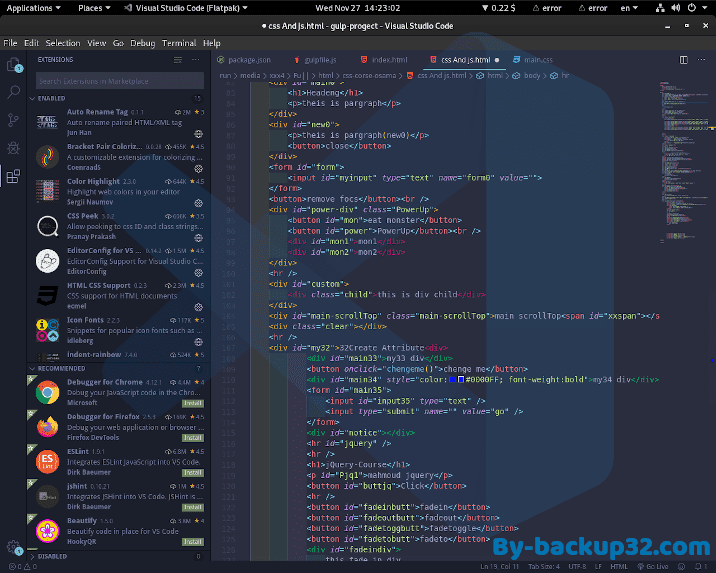Click the ESLint extension icon
This screenshot has width=716, height=573.
(47, 462)
